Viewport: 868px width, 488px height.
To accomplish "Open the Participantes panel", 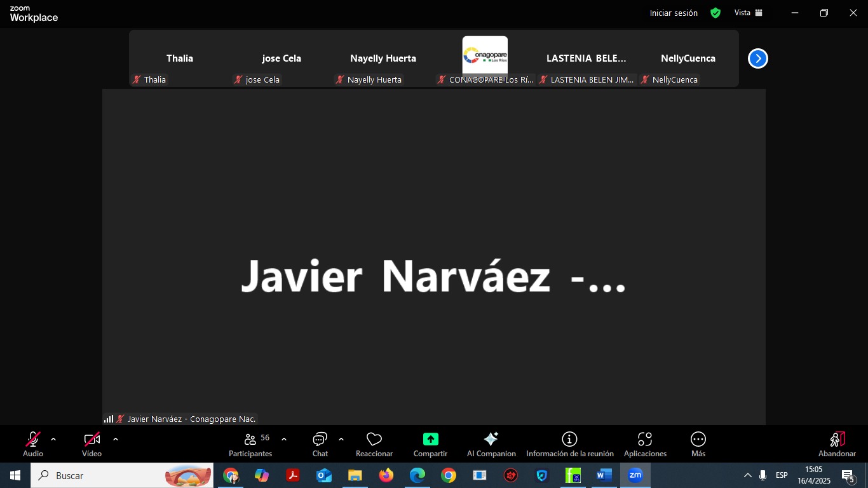I will tap(250, 444).
